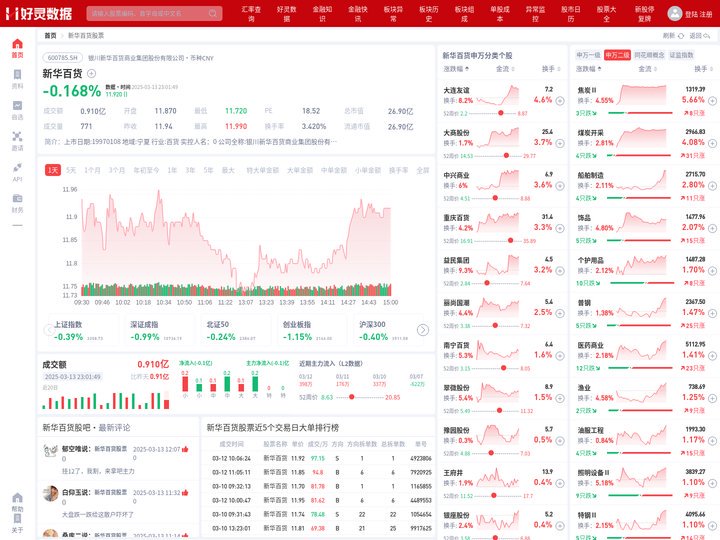Sort sector list by 金流
This screenshot has height=540, width=720.
point(647,69)
